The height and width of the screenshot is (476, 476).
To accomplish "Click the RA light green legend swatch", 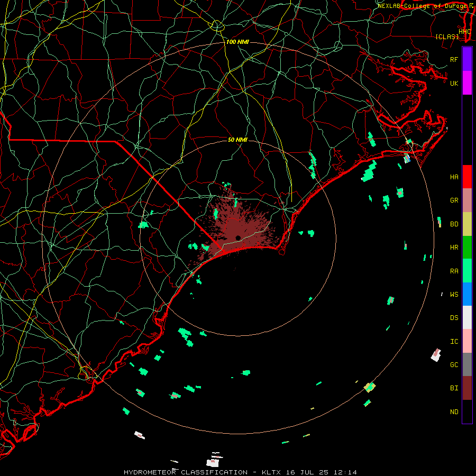I will [467, 271].
